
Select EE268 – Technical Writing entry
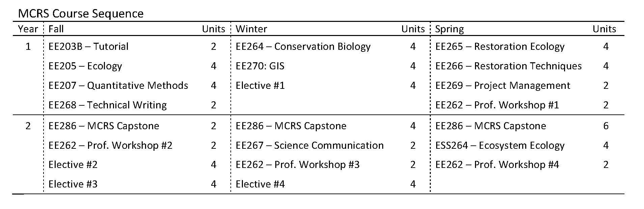108,105
